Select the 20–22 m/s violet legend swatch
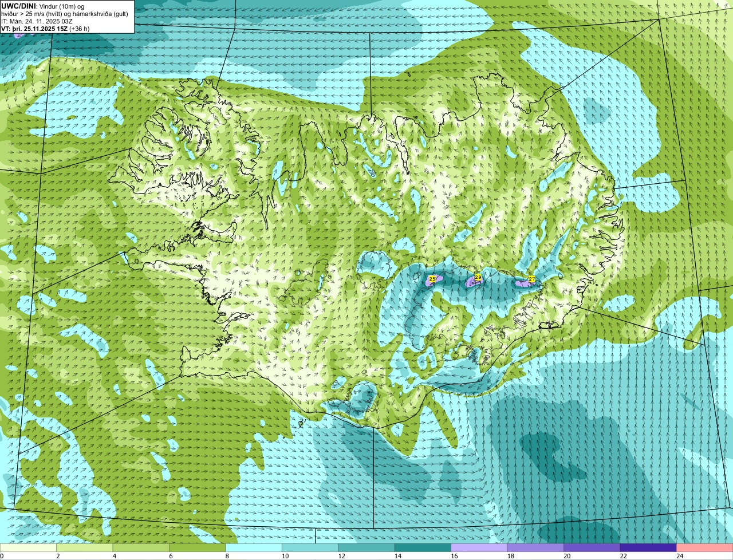Image resolution: width=733 pixels, height=560 pixels. coord(592,547)
